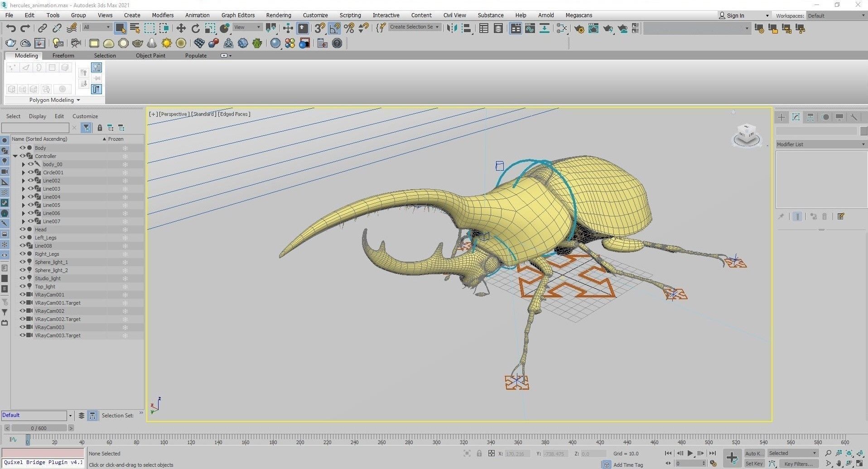
Task: Open the Rendering menu
Action: [279, 15]
